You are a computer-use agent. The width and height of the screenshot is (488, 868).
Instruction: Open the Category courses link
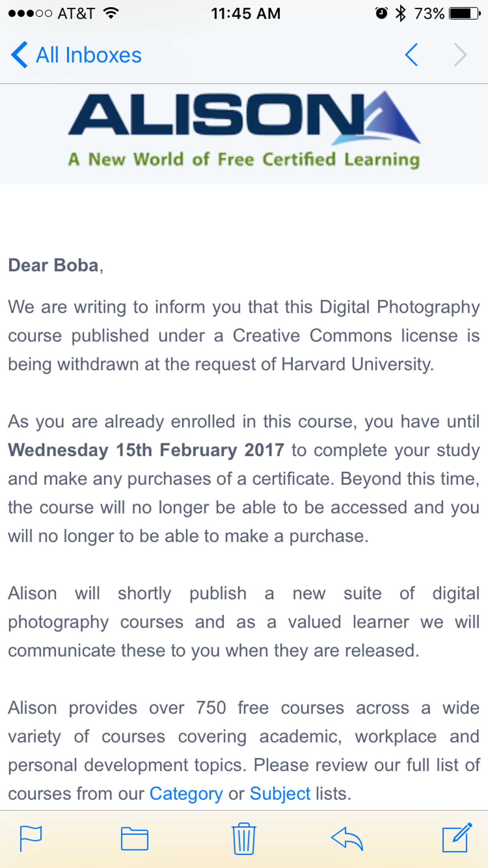pos(186,794)
